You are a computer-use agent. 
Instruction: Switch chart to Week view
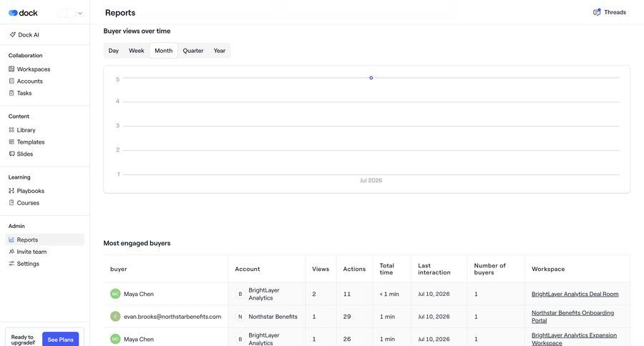(x=137, y=51)
